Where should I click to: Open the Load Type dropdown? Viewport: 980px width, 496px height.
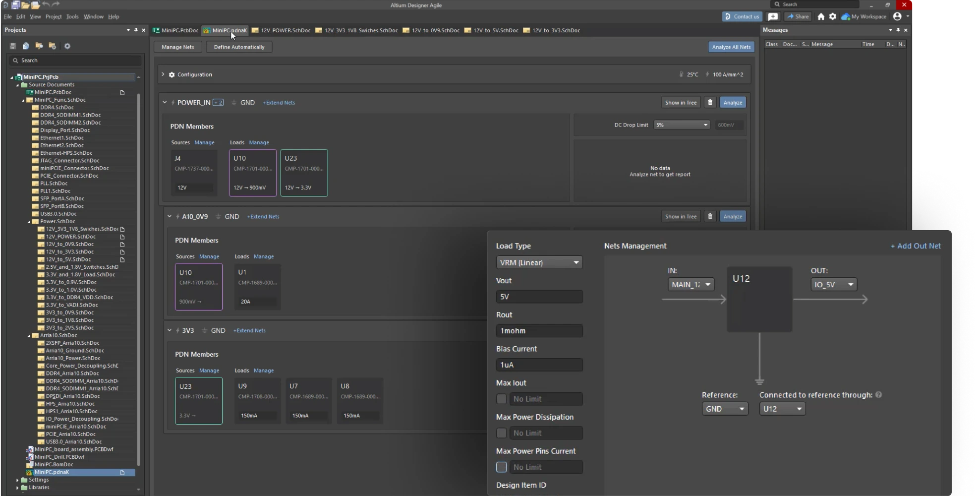pos(539,263)
